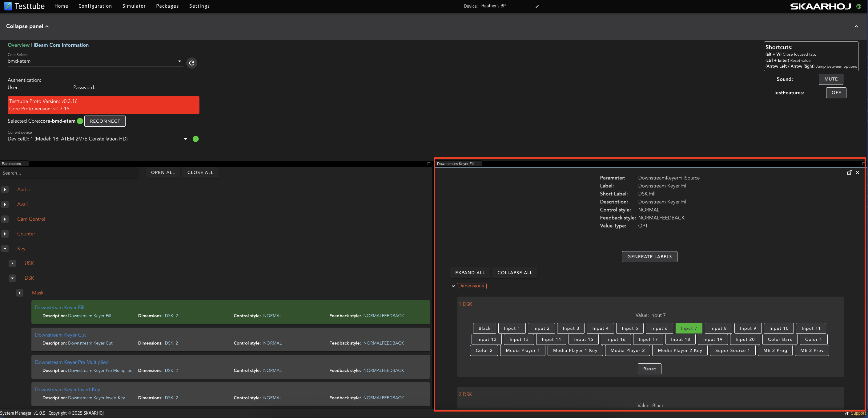
Task: Click the Testtube logo icon
Action: tap(8, 6)
